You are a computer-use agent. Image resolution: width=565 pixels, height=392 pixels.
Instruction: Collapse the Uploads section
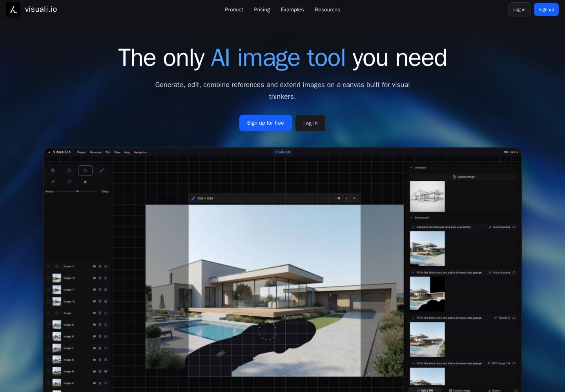coord(412,168)
